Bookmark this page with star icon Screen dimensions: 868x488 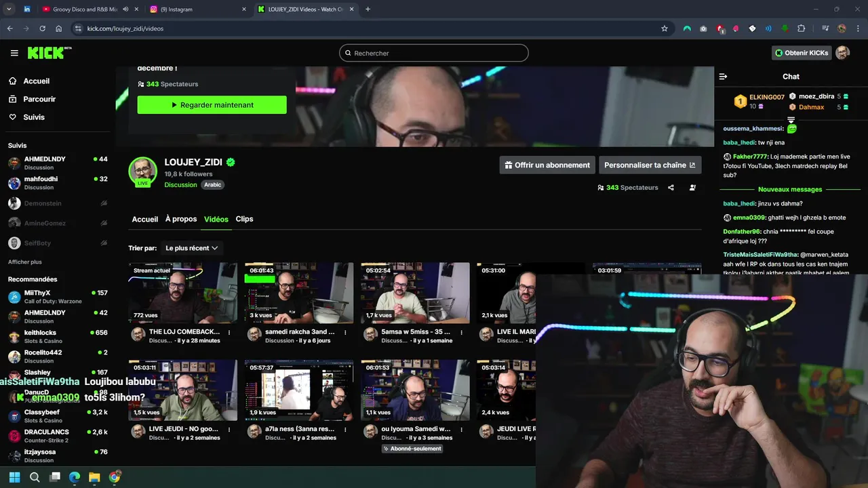pos(665,28)
